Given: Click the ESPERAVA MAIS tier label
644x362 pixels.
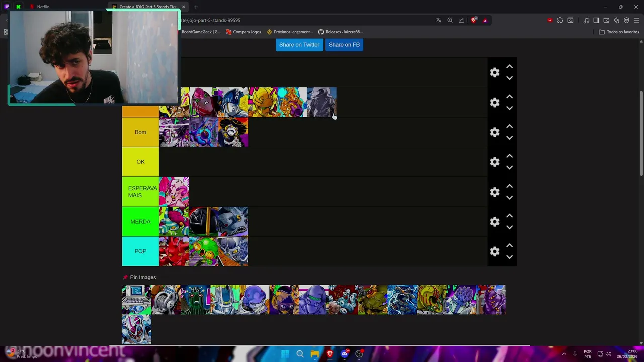Looking at the screenshot, I should coord(140,192).
